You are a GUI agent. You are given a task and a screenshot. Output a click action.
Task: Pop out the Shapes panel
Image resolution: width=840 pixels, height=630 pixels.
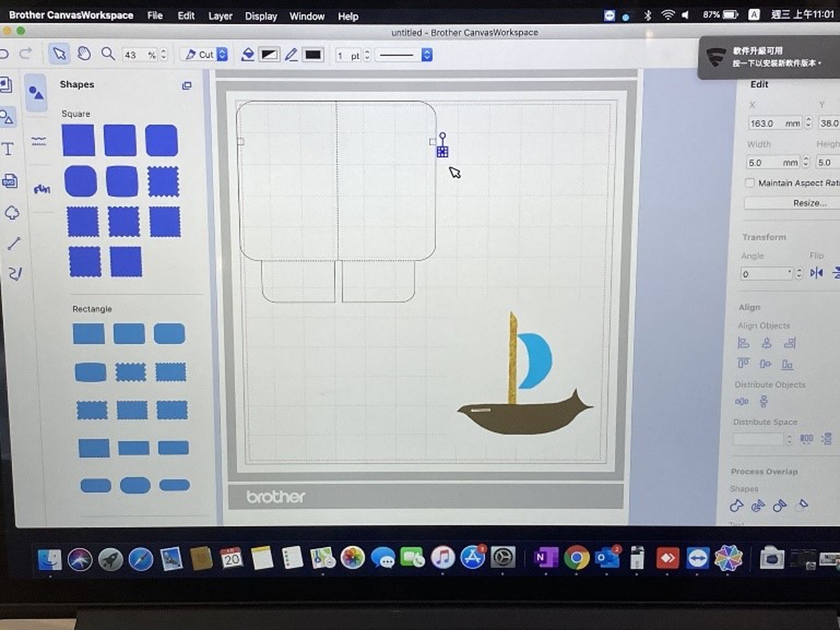pos(187,86)
